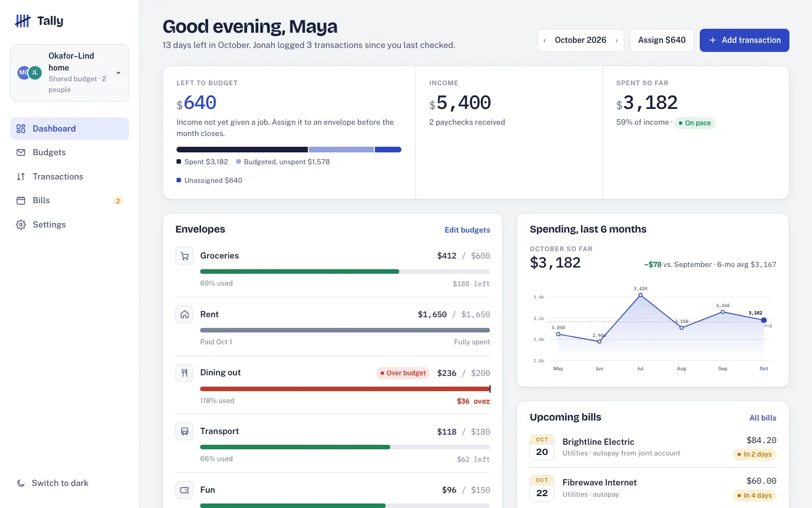The width and height of the screenshot is (812, 508).
Task: Click the Fun ticket icon
Action: pos(184,490)
